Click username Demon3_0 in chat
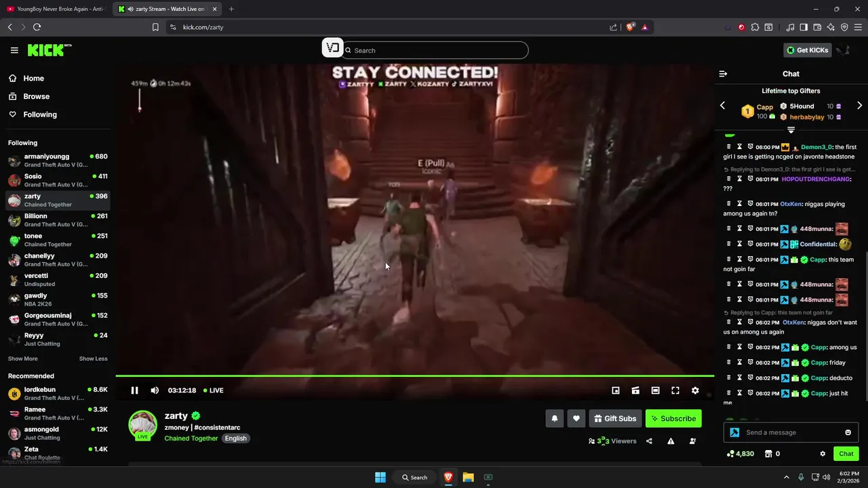868x488 pixels. (x=816, y=147)
